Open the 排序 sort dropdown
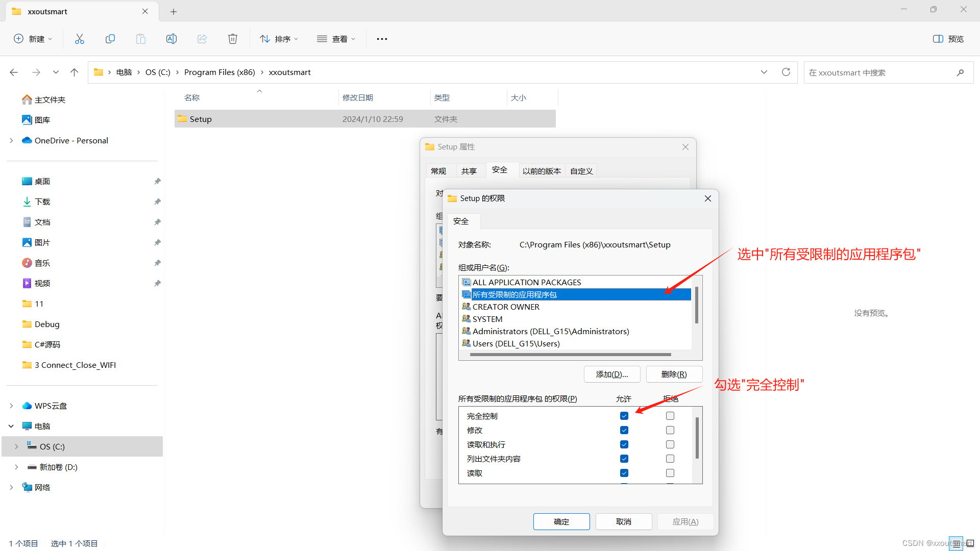Image resolution: width=980 pixels, height=551 pixels. click(279, 38)
